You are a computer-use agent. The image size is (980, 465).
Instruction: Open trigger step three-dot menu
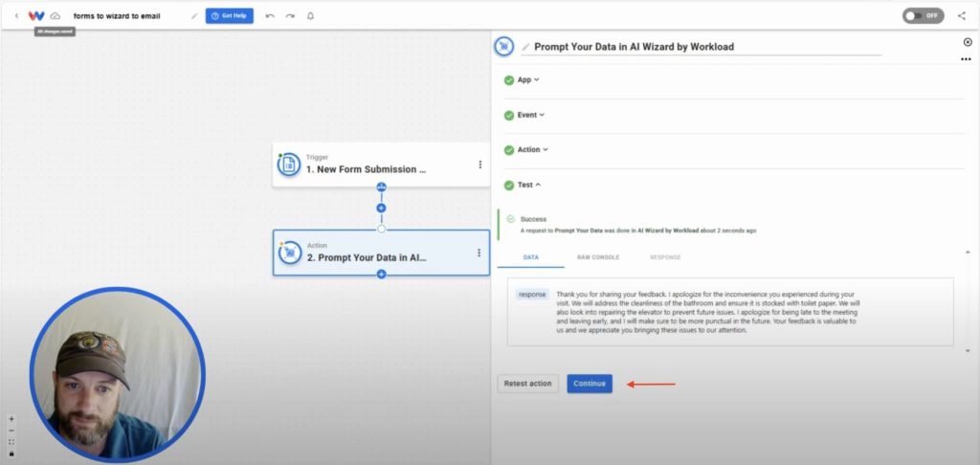tap(480, 165)
